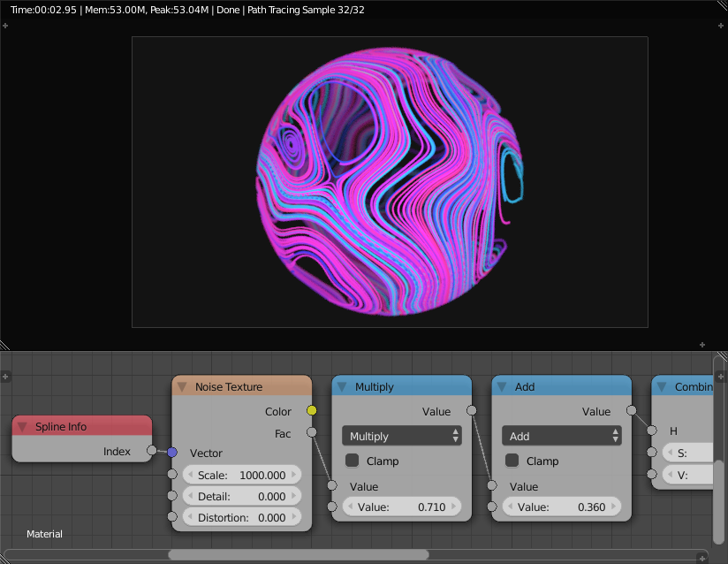Click the node editor horizontal scrollbar

pyautogui.click(x=299, y=554)
